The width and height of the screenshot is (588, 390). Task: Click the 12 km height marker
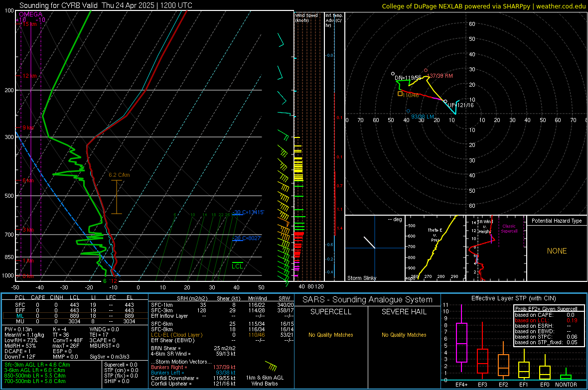(30, 76)
